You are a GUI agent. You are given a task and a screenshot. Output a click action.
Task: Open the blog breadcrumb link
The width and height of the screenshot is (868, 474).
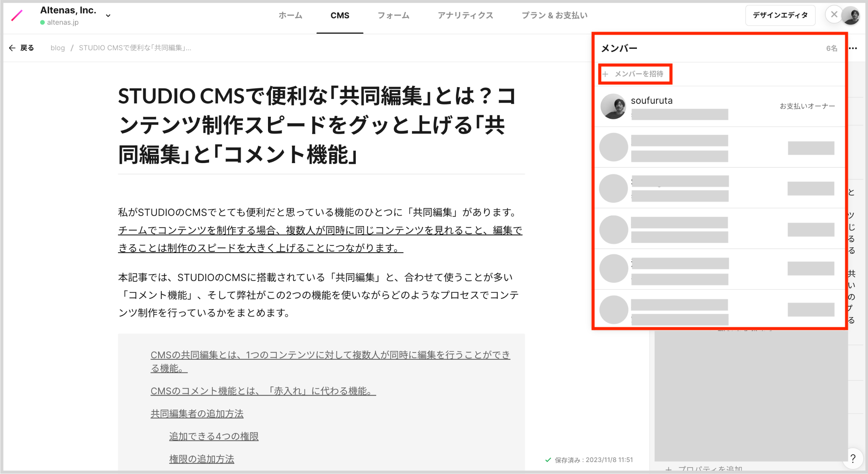58,48
